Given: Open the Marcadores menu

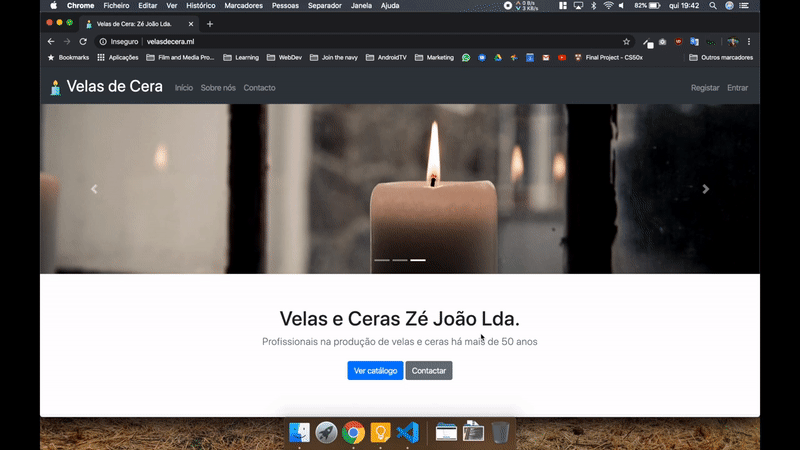Looking at the screenshot, I should [x=243, y=6].
